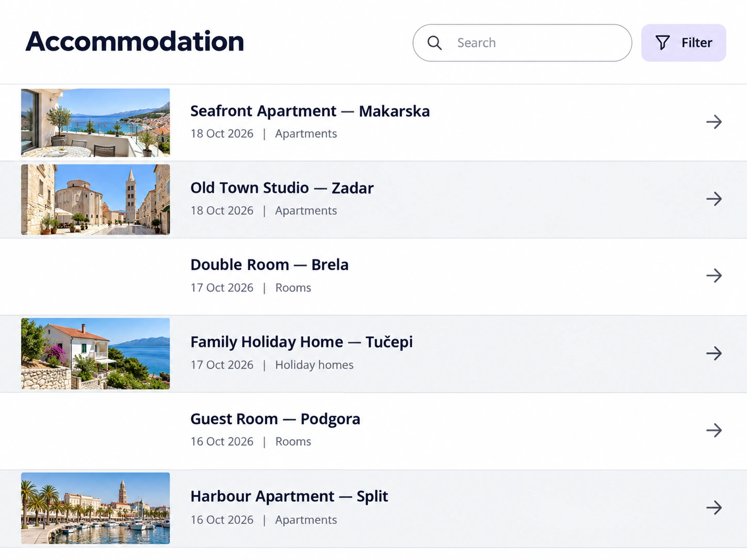Click "Apartments" under Old Town Studio — Zadar
Image resolution: width=747 pixels, height=560 pixels.
[x=306, y=210]
